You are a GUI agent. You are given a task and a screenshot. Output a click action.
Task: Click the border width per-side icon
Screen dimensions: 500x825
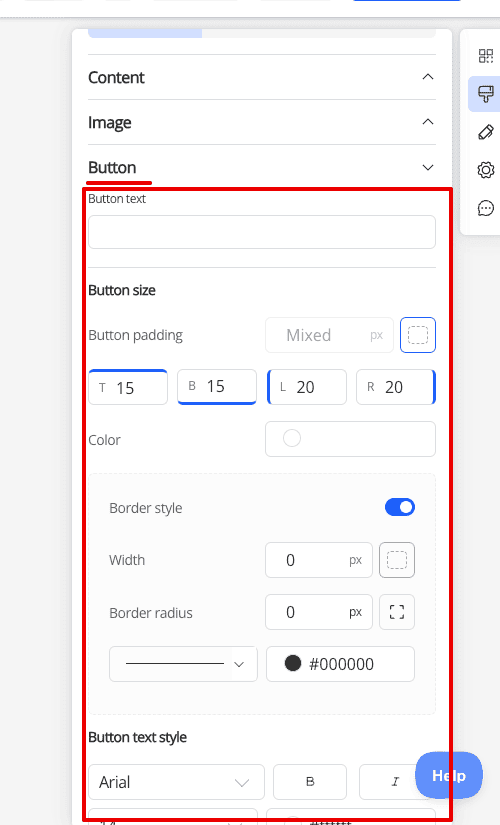[397, 560]
